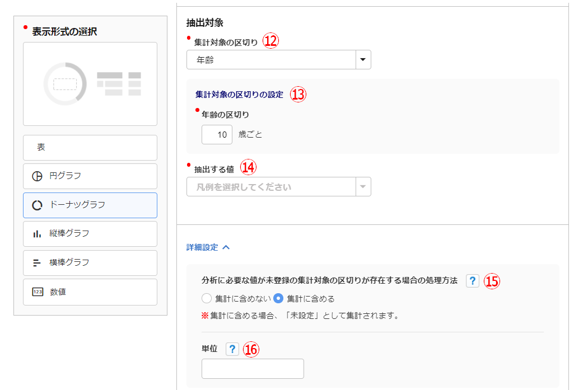
Task: Open the 抽出する値 legend dropdown
Action: click(271, 187)
